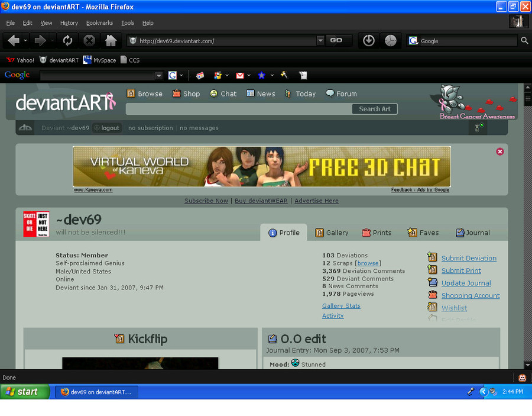Click the search magnifier beside the Google box
This screenshot has width=532, height=416.
click(524, 41)
